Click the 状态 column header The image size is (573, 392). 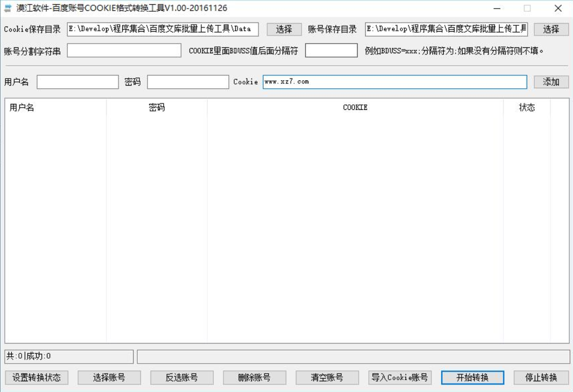click(527, 107)
